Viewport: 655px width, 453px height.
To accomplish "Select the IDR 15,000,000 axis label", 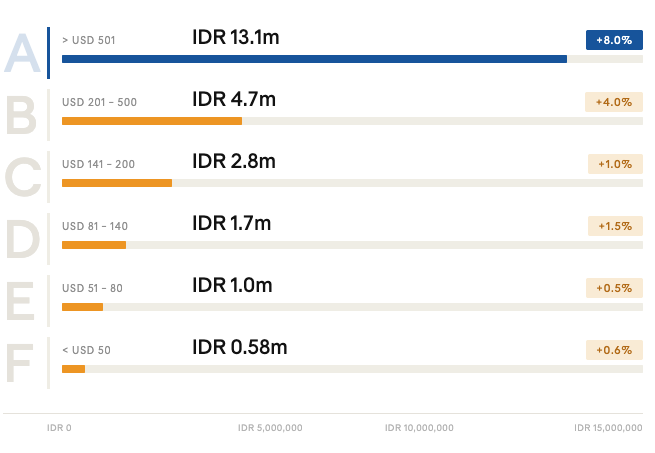I will [x=608, y=428].
